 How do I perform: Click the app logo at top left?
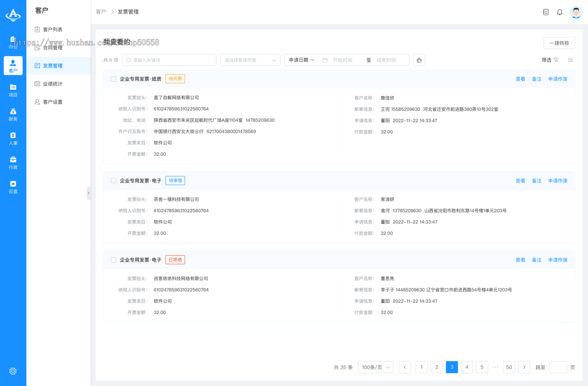13,15
